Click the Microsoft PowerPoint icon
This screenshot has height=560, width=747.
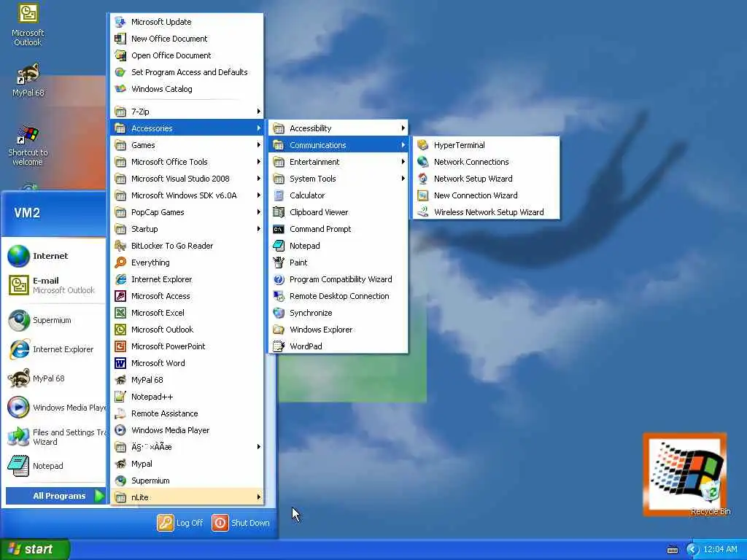[x=120, y=346]
